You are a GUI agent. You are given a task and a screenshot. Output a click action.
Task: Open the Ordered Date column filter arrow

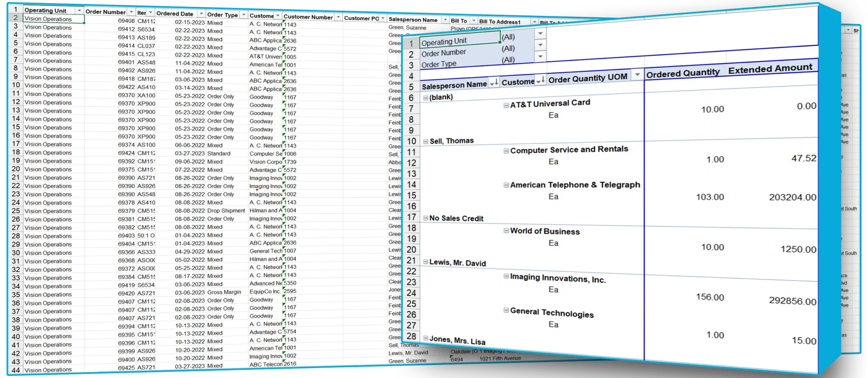point(201,14)
